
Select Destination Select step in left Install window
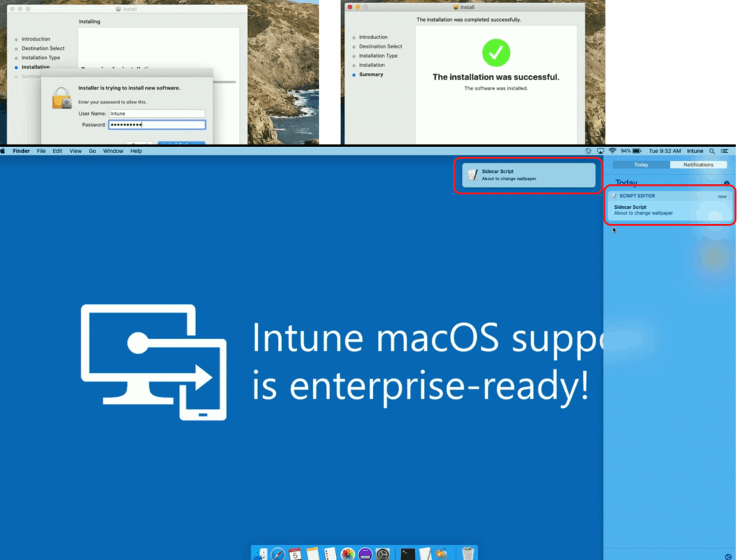pos(43,48)
